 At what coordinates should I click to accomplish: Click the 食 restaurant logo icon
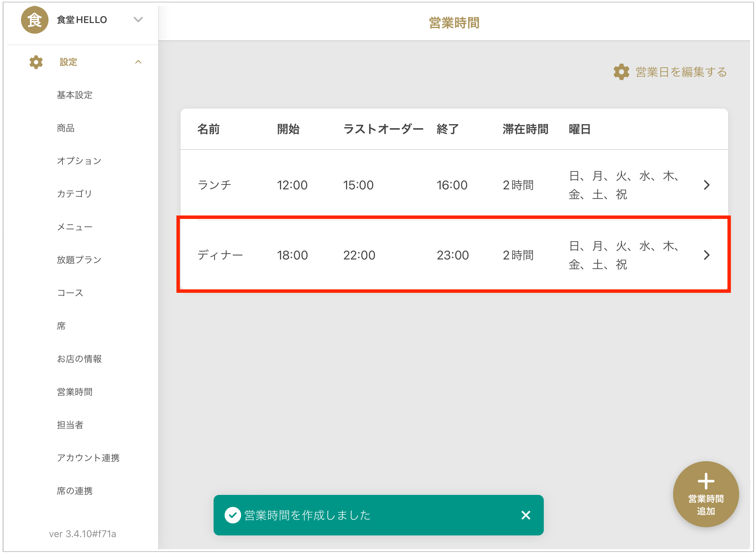(x=34, y=20)
